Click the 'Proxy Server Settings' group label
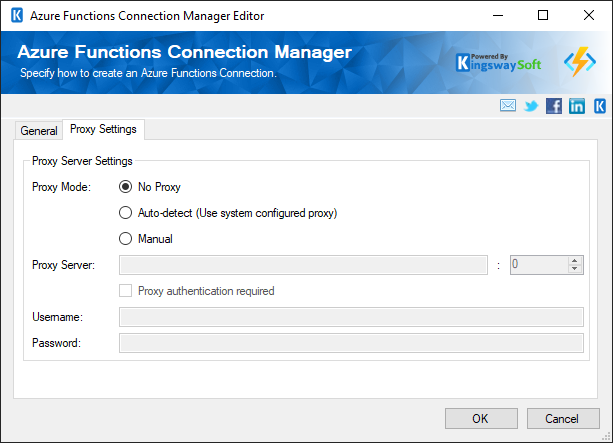613x443 pixels. click(82, 161)
